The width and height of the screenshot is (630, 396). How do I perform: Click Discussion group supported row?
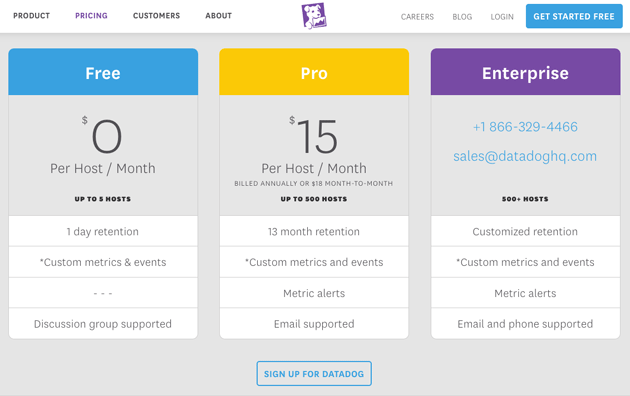103,324
